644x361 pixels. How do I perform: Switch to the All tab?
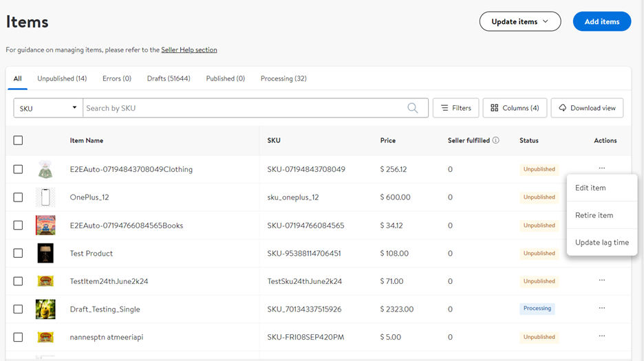coord(17,78)
